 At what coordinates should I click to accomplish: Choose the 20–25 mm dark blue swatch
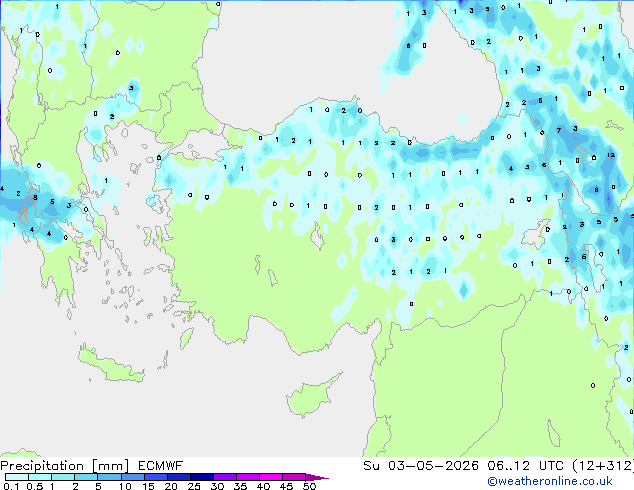(x=179, y=477)
